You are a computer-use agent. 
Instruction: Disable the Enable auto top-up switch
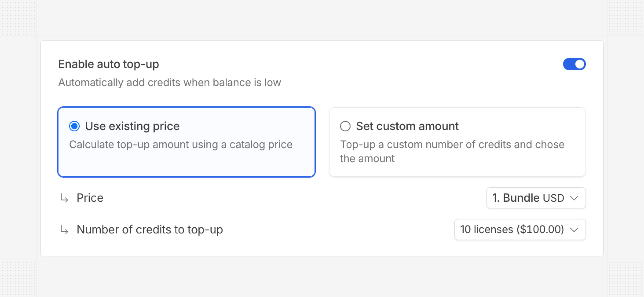(x=574, y=64)
